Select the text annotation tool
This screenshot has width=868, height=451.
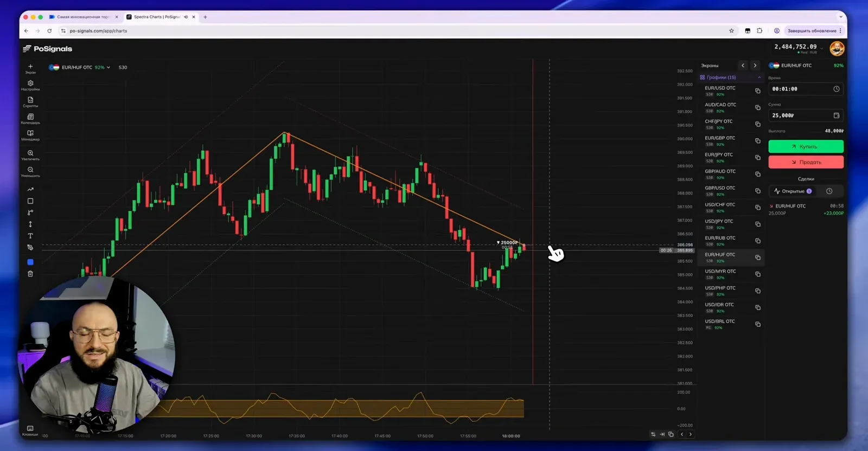coord(30,236)
